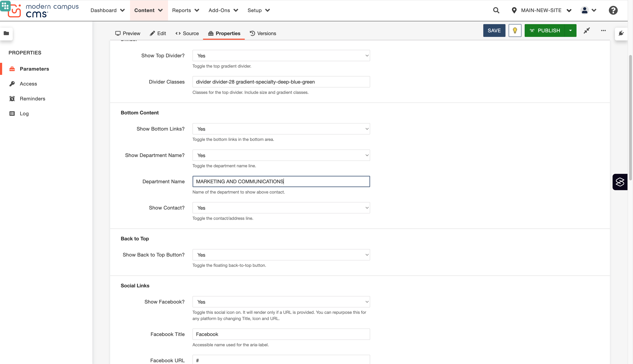Click the SAVE button
Screen dimensions: 633x364
(494, 31)
